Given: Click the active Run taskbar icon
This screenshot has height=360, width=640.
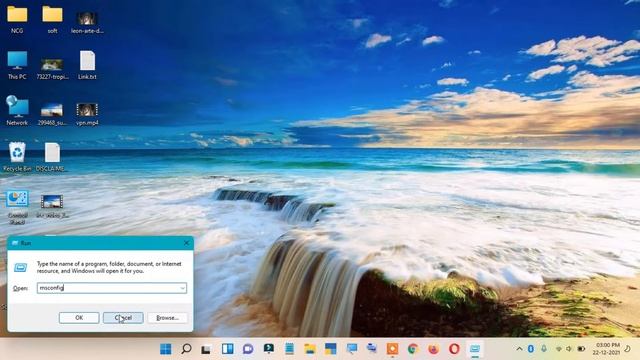Looking at the screenshot, I should [x=475, y=349].
